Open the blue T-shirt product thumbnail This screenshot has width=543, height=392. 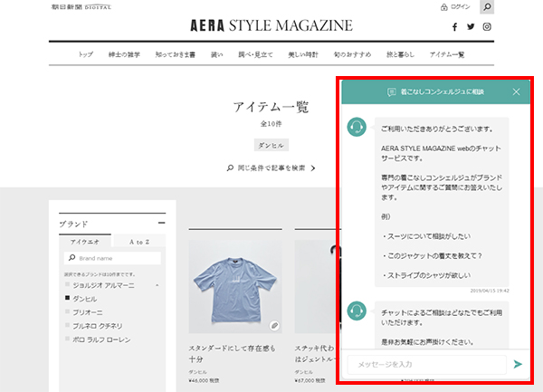tap(235, 286)
